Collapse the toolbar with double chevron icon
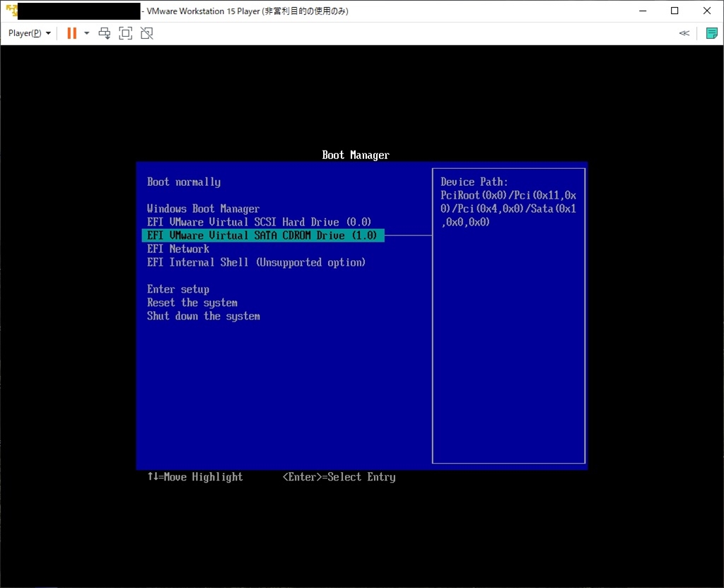Image resolution: width=724 pixels, height=588 pixels. (684, 33)
